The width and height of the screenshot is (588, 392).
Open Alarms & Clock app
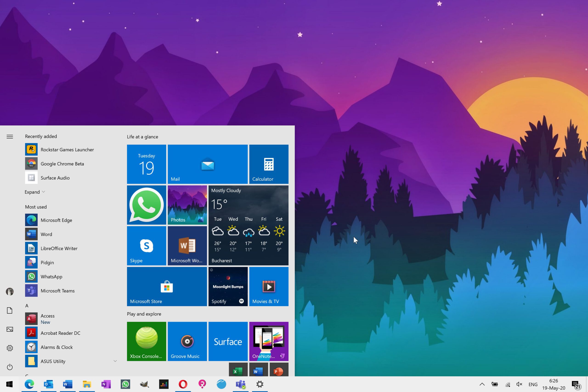click(71, 347)
